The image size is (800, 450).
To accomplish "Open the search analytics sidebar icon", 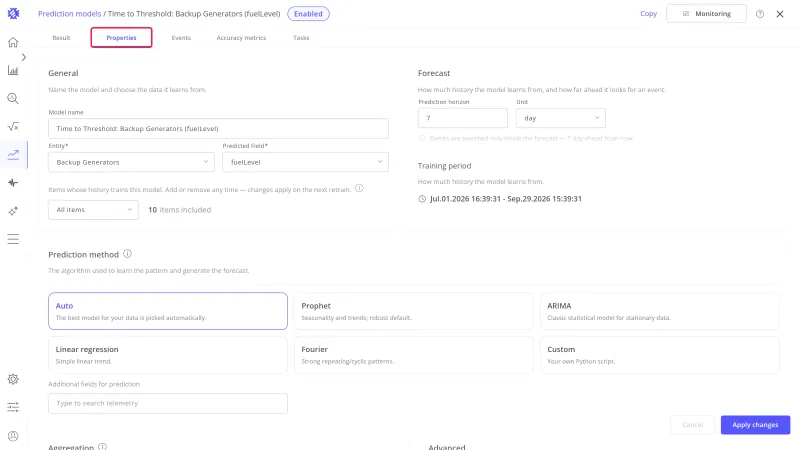I will 13,98.
